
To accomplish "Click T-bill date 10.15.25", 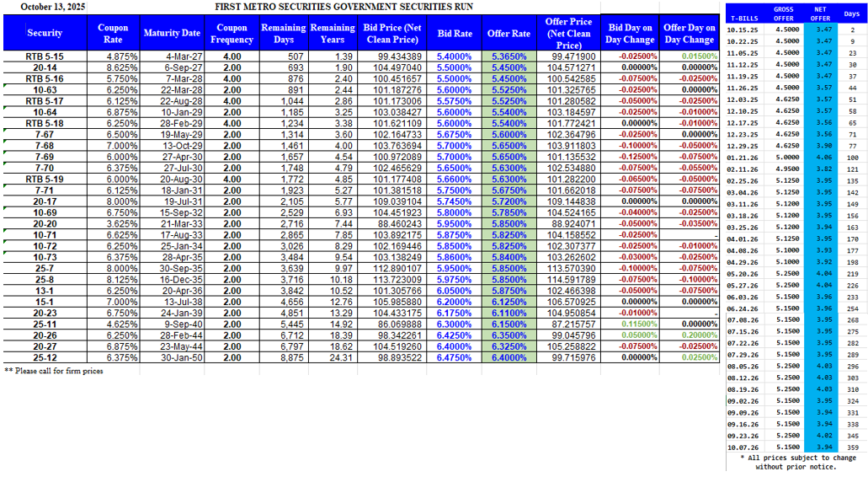I will coord(742,29).
